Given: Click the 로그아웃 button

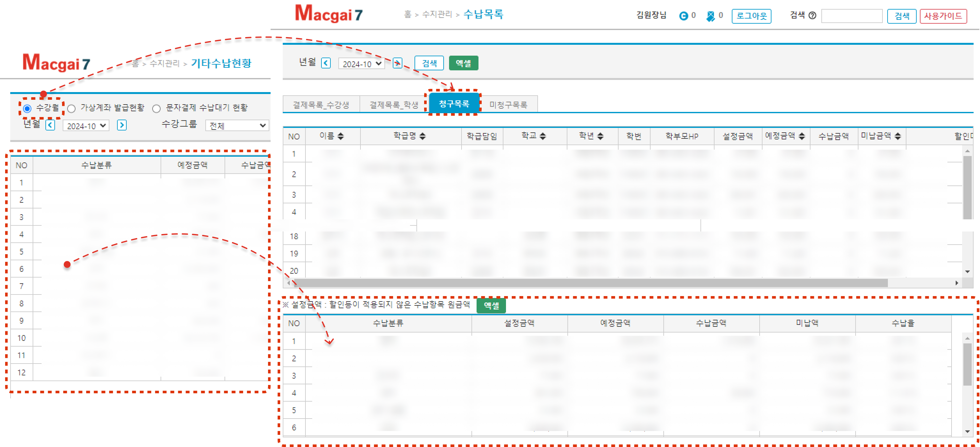Looking at the screenshot, I should tap(751, 16).
